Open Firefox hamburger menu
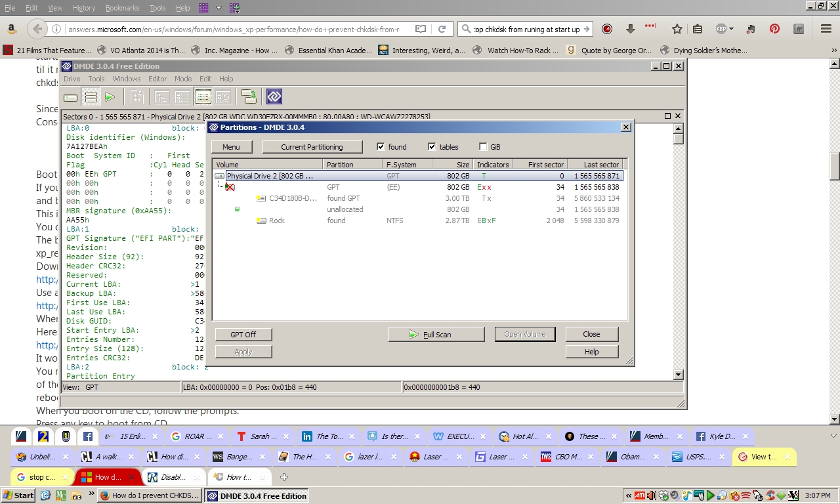Screen dimensions: 840x504 click(x=826, y=29)
